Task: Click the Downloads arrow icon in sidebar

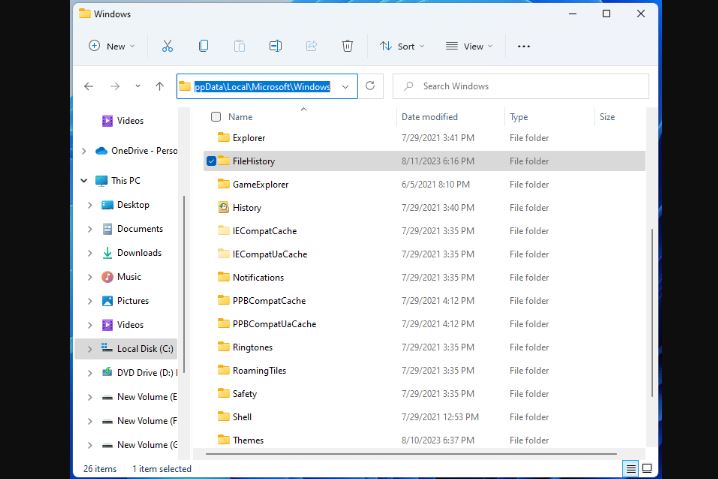Action: pos(107,253)
